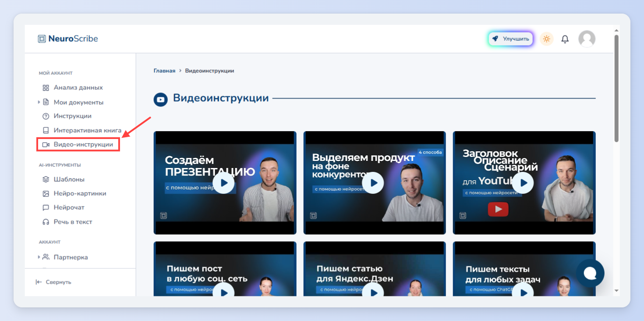Image resolution: width=644 pixels, height=321 pixels.
Task: Expand the Мои документы arrow
Action: click(39, 102)
